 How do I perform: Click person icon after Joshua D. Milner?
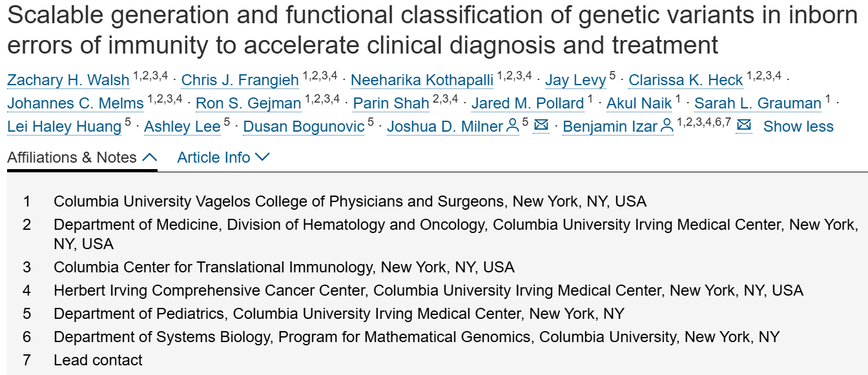click(x=513, y=127)
